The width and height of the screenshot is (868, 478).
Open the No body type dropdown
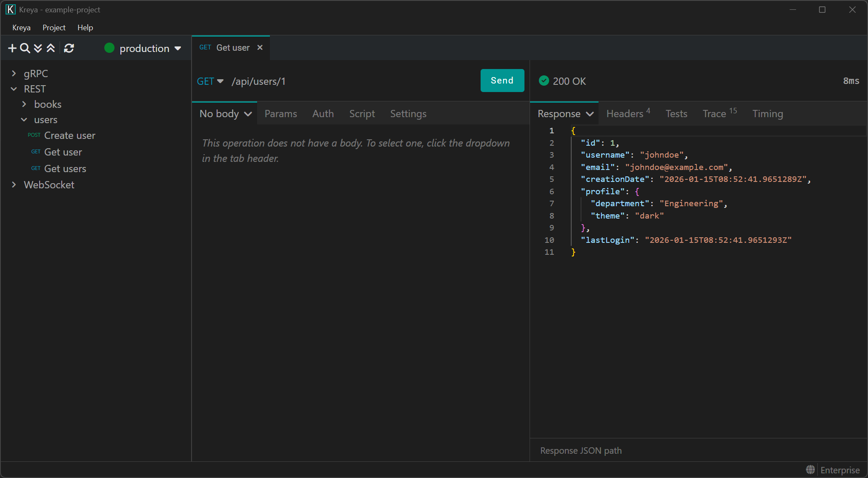pos(226,114)
